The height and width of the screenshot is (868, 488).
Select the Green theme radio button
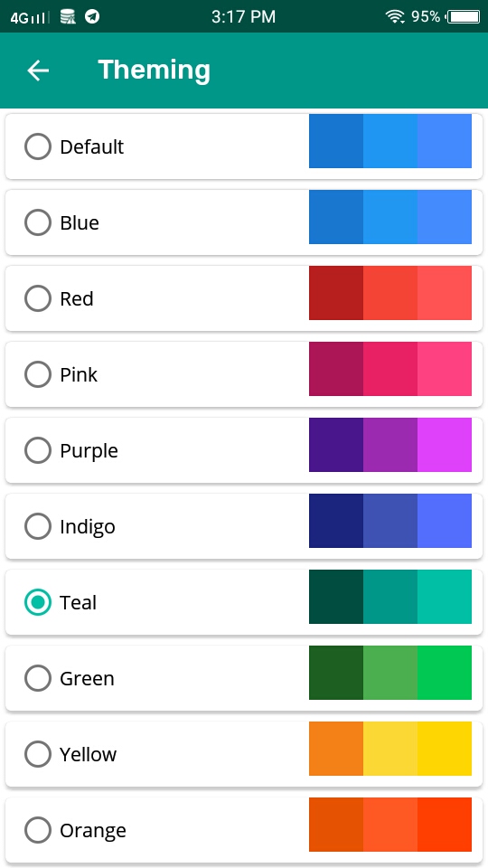click(x=38, y=677)
